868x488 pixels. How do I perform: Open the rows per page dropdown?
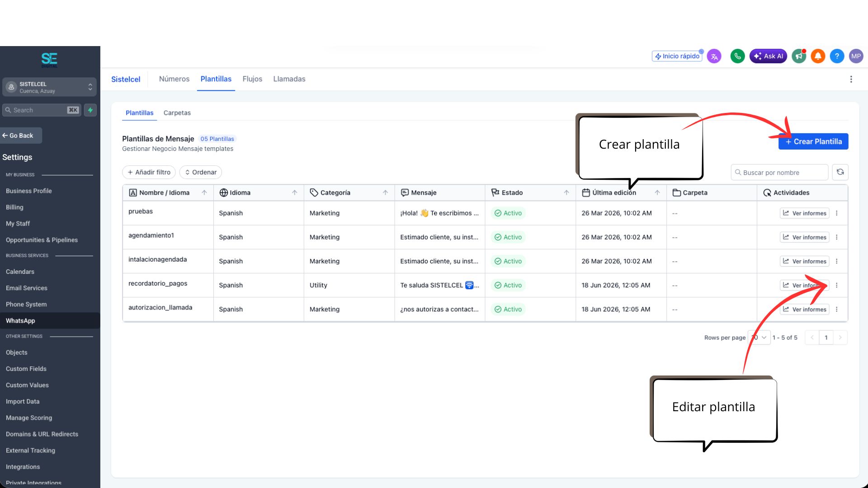[759, 338]
